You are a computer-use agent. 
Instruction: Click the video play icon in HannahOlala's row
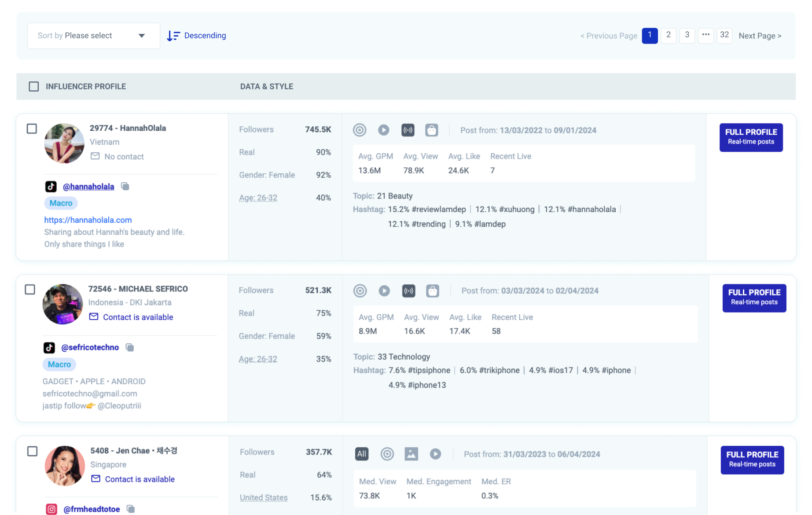(383, 130)
